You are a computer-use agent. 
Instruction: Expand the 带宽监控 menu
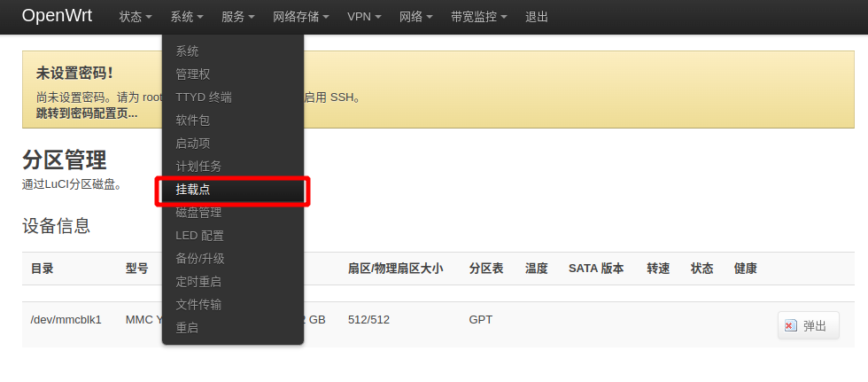pos(479,17)
